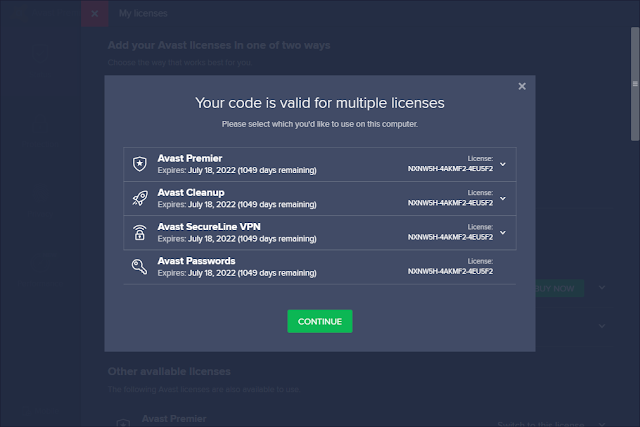This screenshot has width=640, height=427.
Task: Click the My licenses page title
Action: pos(143,14)
